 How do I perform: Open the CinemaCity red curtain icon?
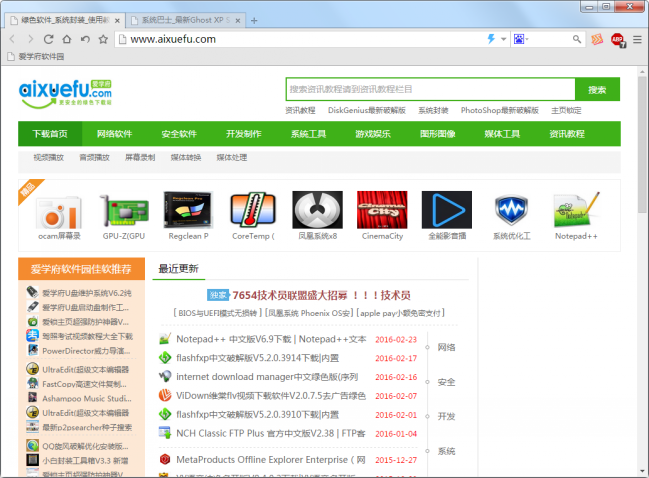pos(382,210)
